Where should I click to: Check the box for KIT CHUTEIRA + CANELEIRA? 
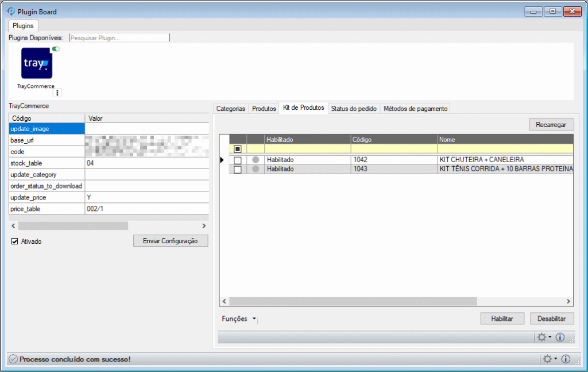point(238,160)
